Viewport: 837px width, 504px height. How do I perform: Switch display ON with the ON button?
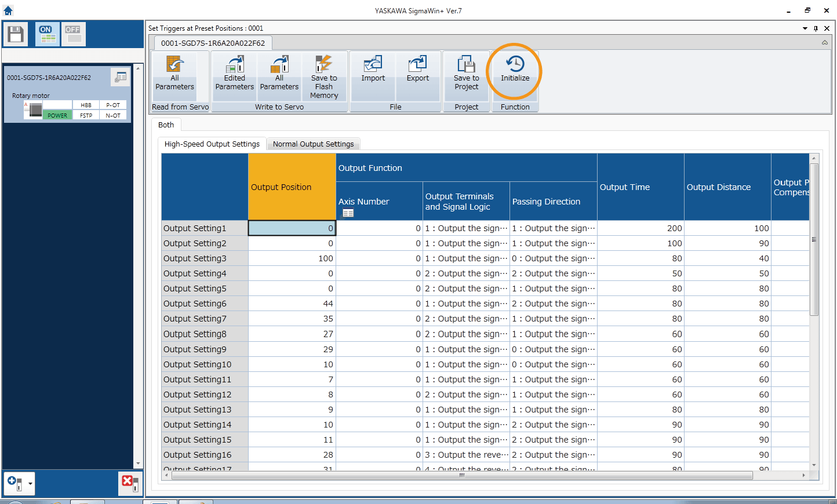[x=47, y=34]
